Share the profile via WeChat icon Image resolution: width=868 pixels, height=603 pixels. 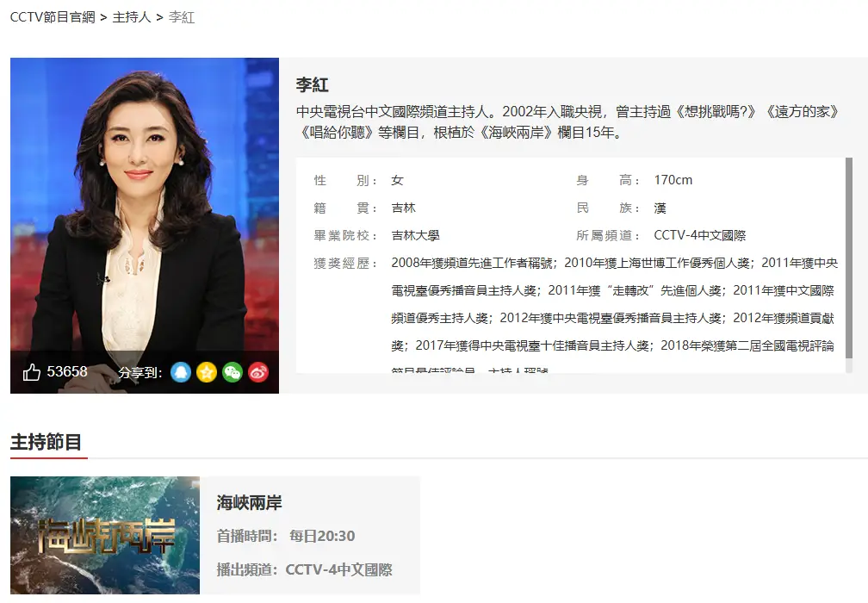point(232,372)
